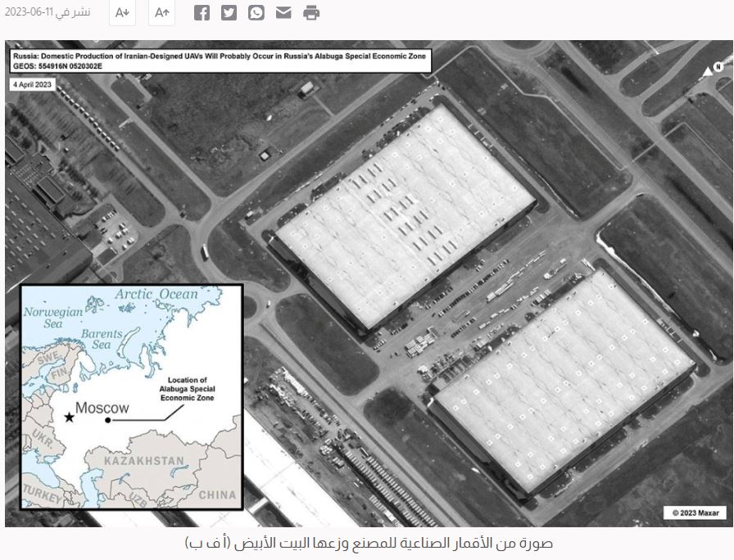
Task: Share the article on Facebook
Action: [202, 12]
